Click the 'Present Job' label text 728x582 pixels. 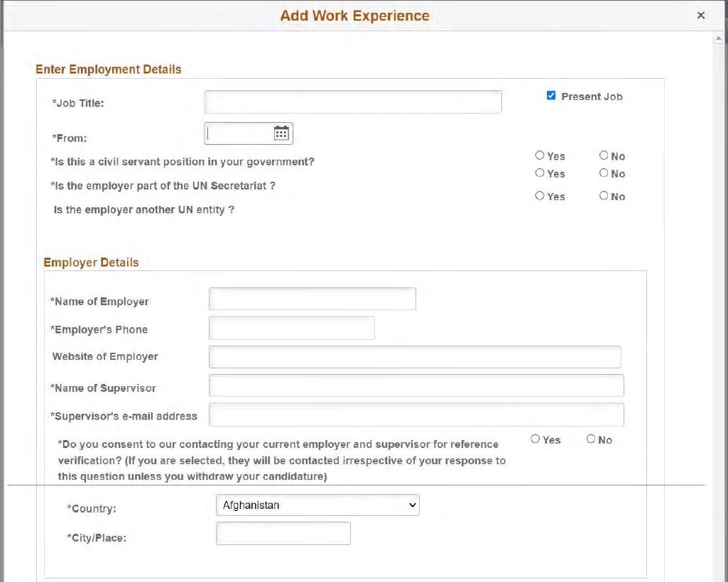pyautogui.click(x=592, y=97)
